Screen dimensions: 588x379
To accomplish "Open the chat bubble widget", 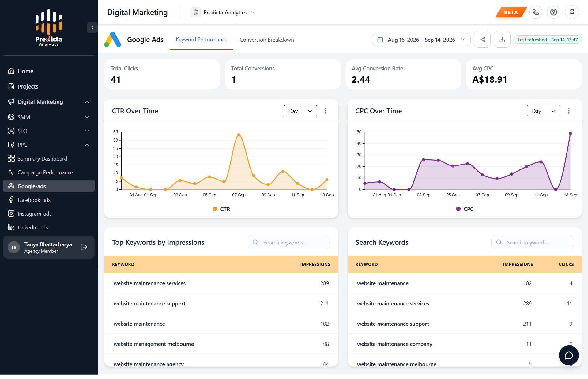I will tap(569, 355).
